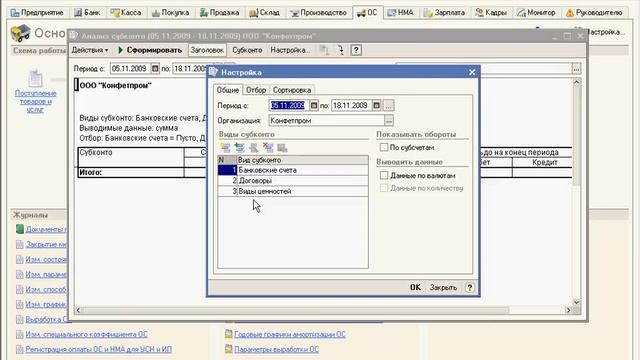Toggle the Заголовок toolbar button
This screenshot has width=640, height=360.
point(207,50)
